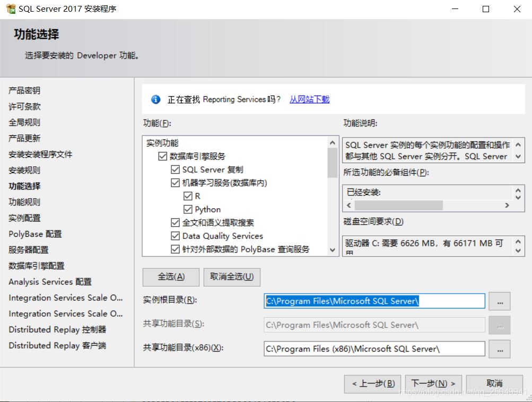Click the disabled browse button beside 共享功能目录(S)
Screen dimensions: 532x402
pos(499,325)
